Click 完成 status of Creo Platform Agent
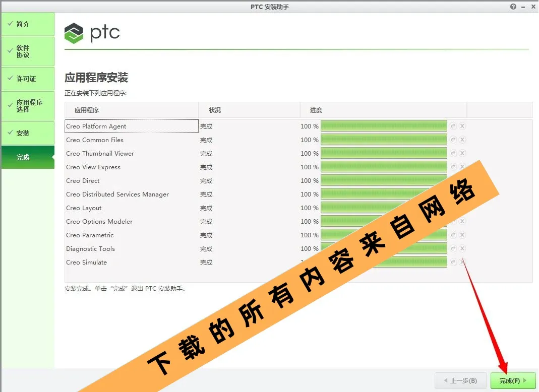 click(x=206, y=126)
